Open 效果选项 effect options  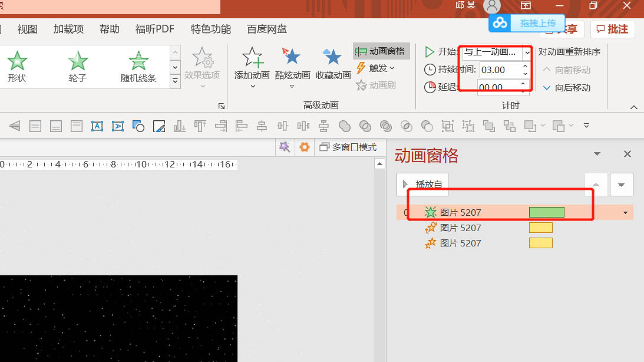click(202, 67)
